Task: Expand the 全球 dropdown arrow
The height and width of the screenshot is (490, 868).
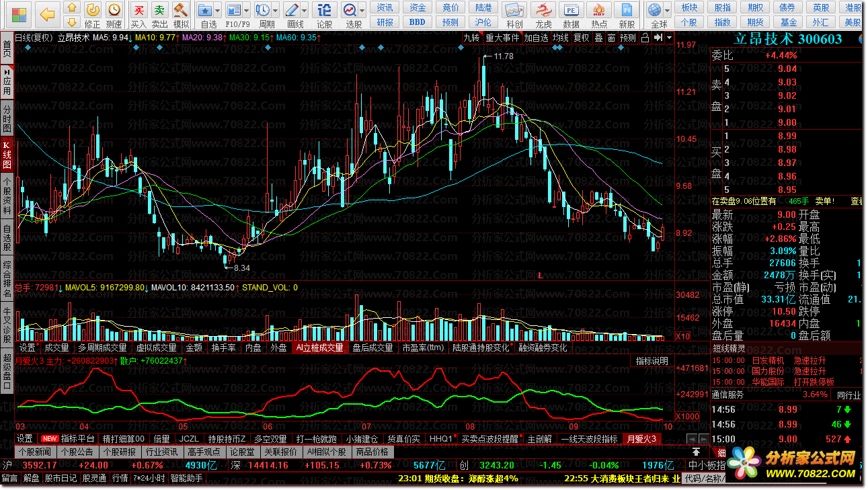Action: [x=667, y=9]
